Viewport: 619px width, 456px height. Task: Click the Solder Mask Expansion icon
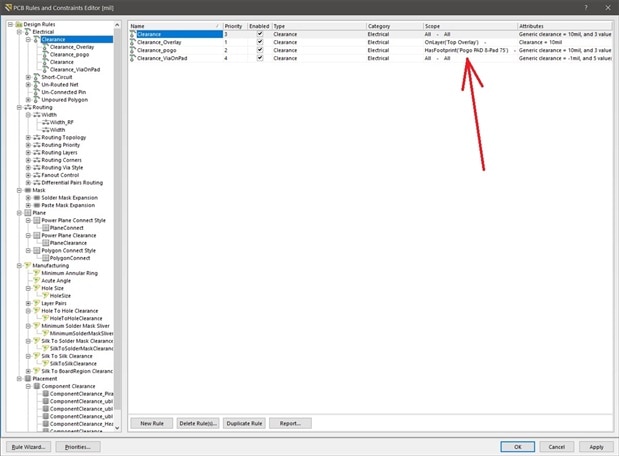tap(37, 198)
